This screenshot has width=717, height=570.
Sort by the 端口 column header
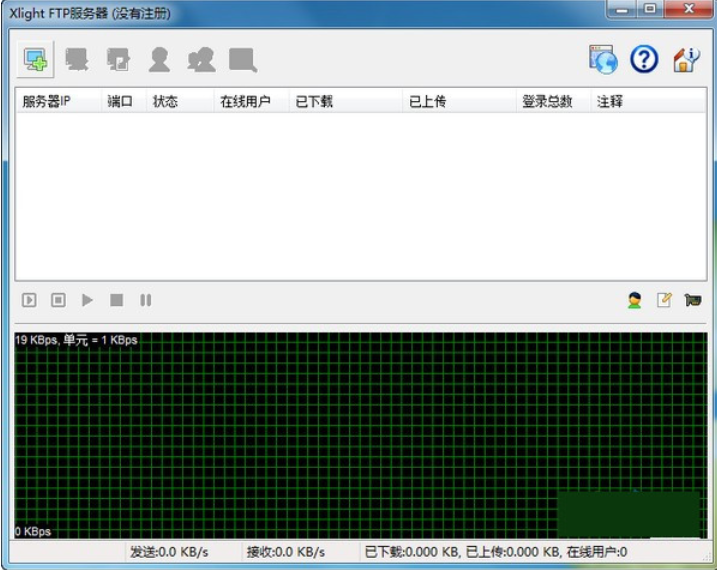click(x=123, y=101)
